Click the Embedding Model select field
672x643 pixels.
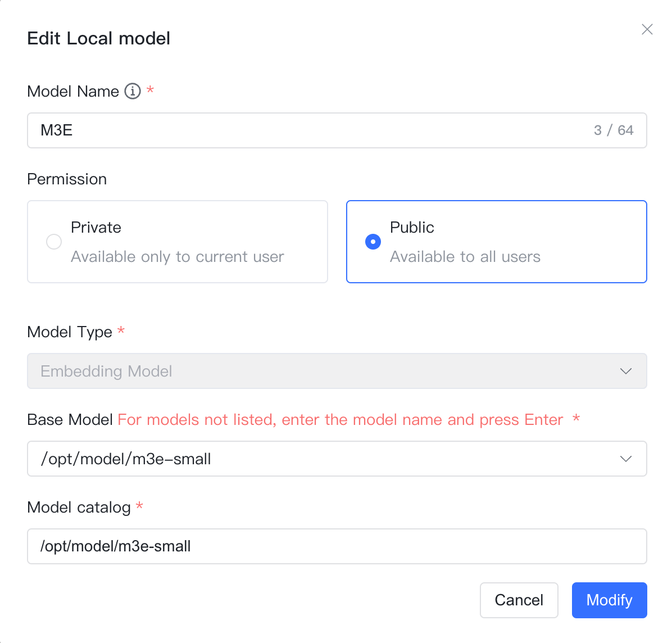click(x=337, y=371)
